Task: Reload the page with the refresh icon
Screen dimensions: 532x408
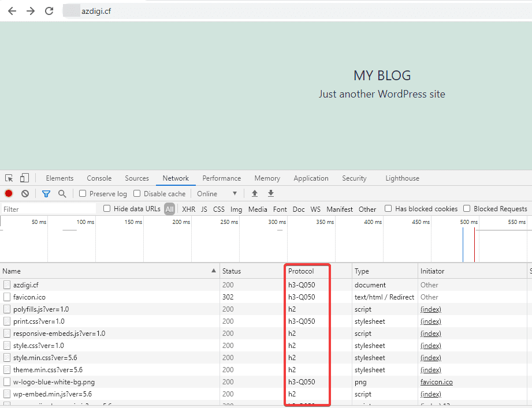Action: pos(49,10)
